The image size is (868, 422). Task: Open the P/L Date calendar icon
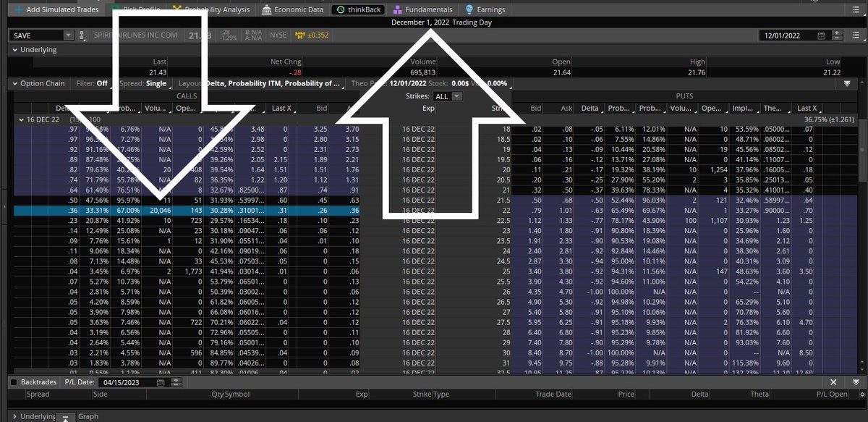(x=160, y=382)
